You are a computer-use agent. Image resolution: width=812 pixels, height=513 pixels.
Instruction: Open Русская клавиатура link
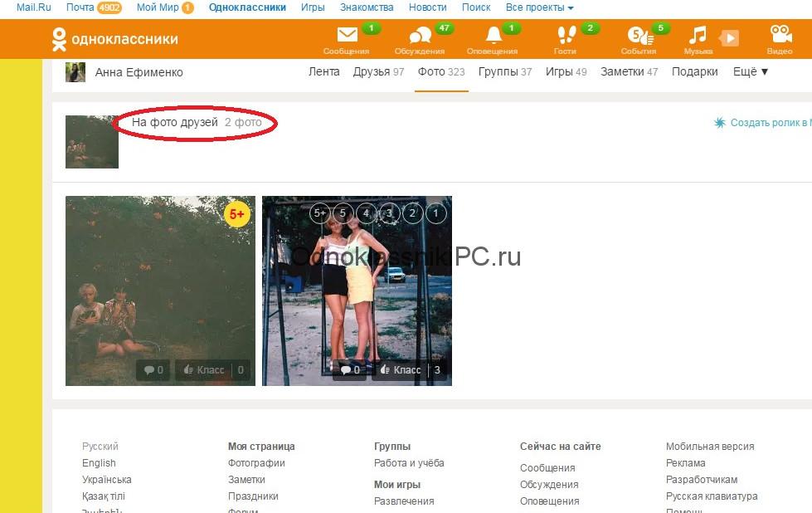(712, 496)
